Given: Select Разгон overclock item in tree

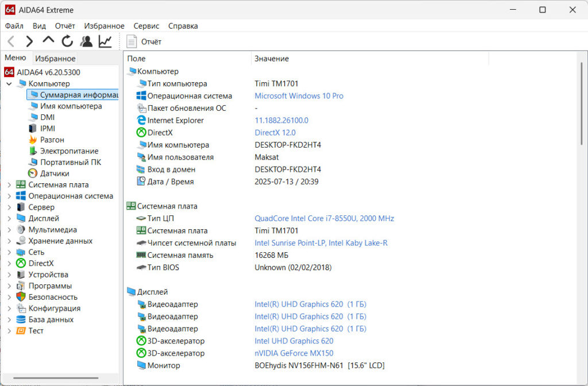Looking at the screenshot, I should [x=52, y=140].
